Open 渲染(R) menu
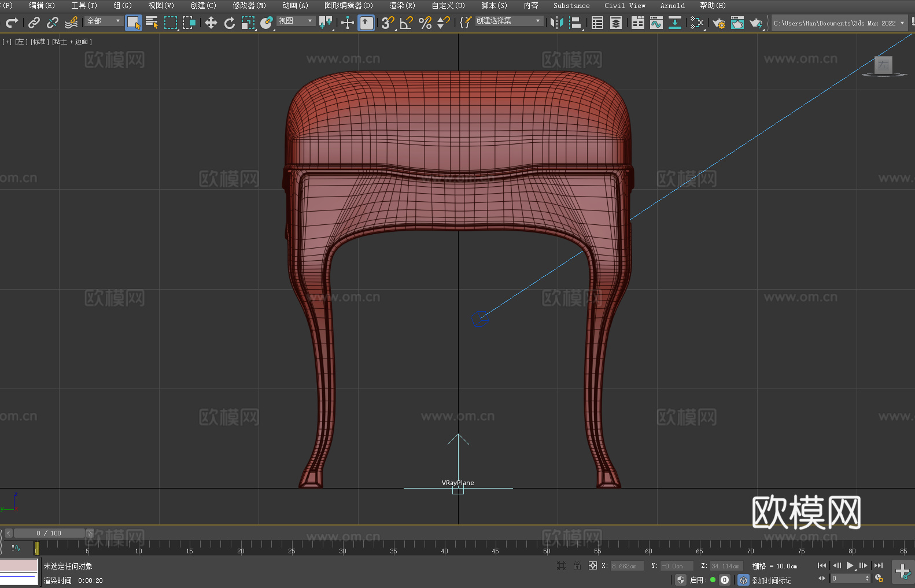Image resolution: width=915 pixels, height=588 pixels. (x=402, y=5)
